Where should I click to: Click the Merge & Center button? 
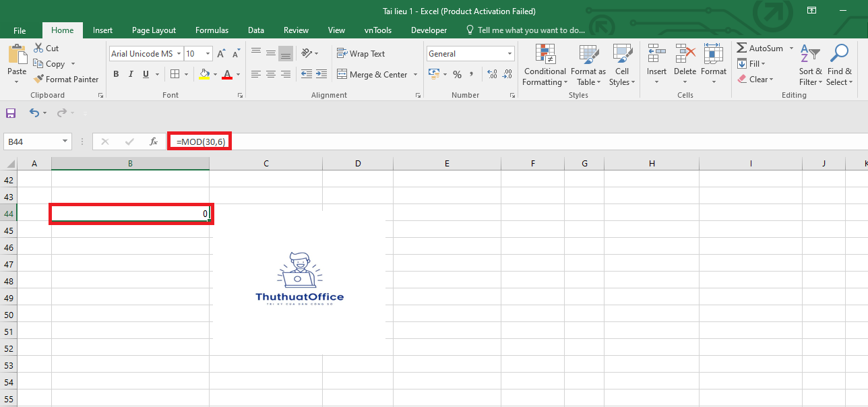click(x=372, y=74)
